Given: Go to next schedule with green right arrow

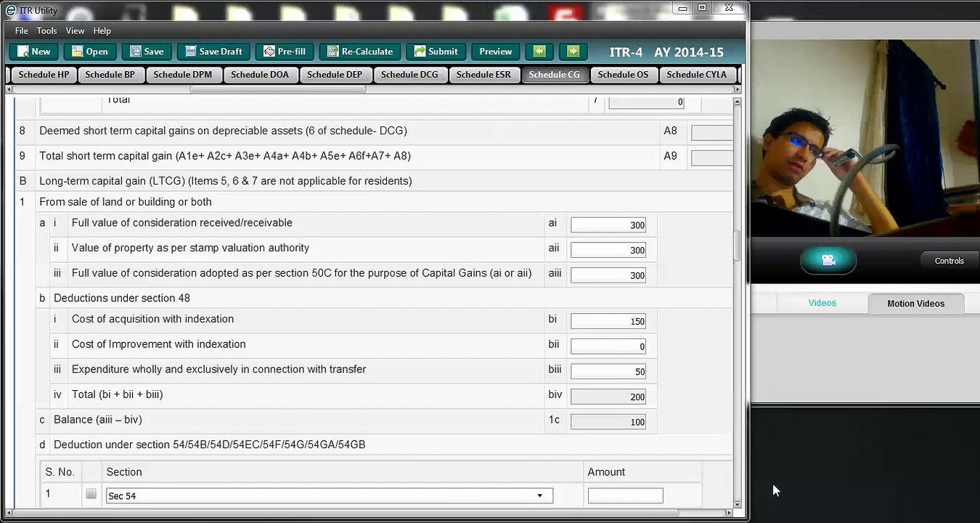Looking at the screenshot, I should point(573,52).
